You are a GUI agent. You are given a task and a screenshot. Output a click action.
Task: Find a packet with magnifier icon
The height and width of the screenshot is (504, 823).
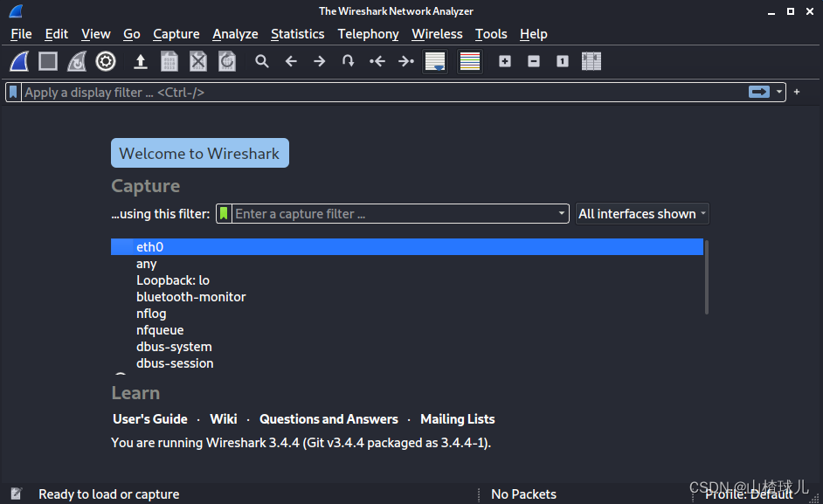click(x=262, y=61)
